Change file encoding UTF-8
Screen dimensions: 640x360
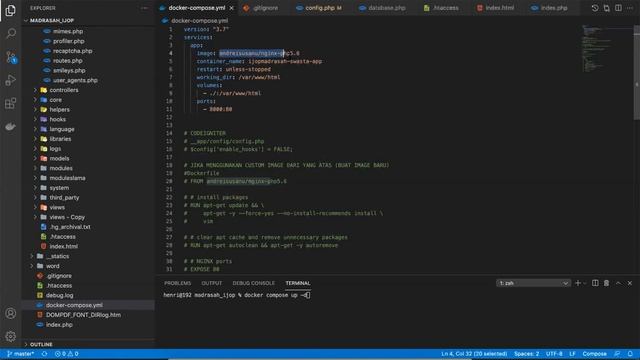554,354
